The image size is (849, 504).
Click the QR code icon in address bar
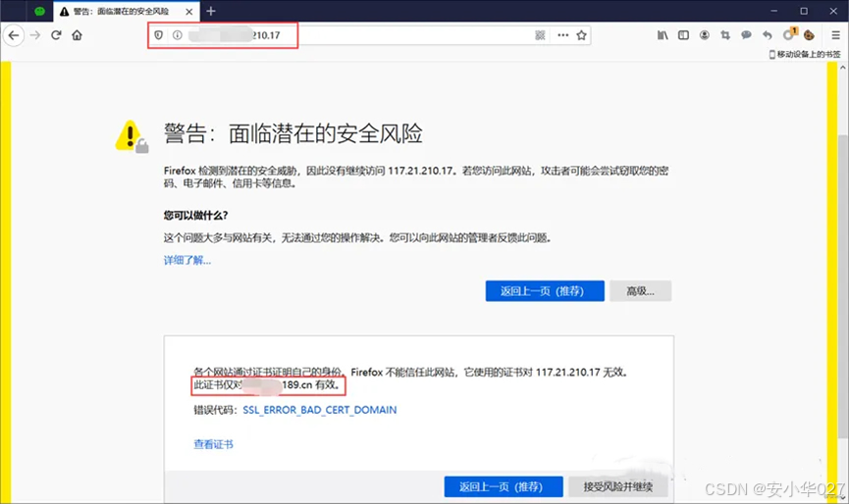pyautogui.click(x=540, y=35)
